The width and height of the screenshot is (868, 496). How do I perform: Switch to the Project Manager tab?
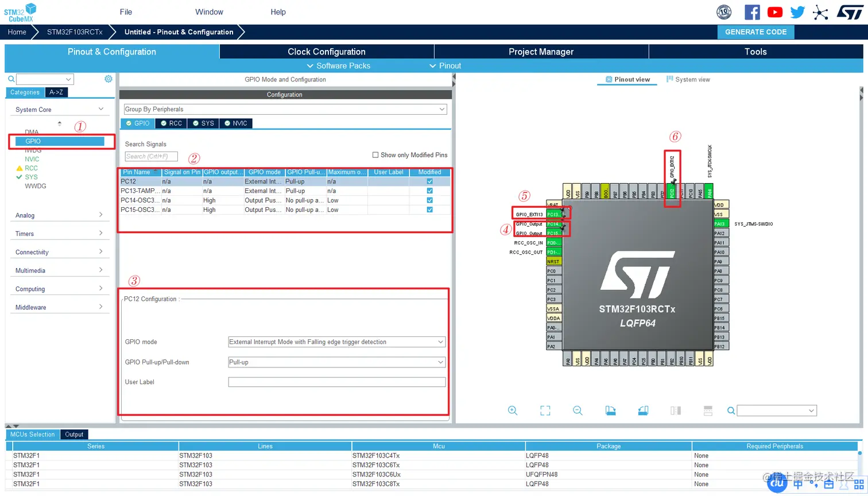point(541,52)
